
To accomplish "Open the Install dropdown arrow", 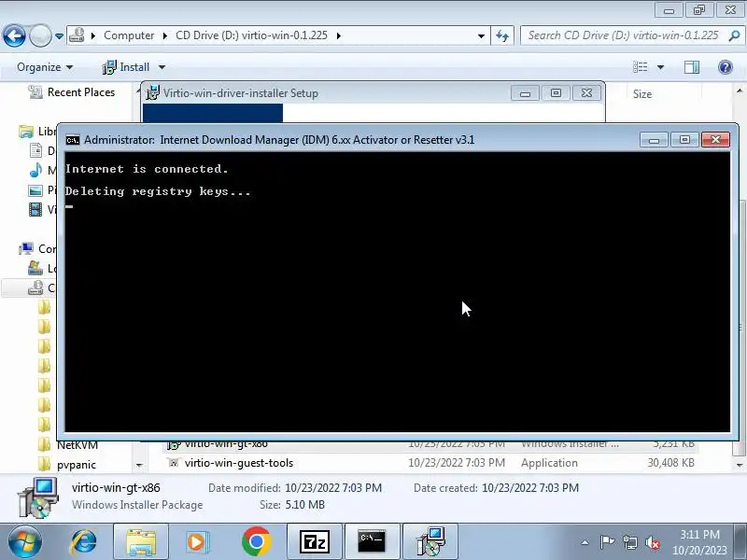I will point(162,67).
